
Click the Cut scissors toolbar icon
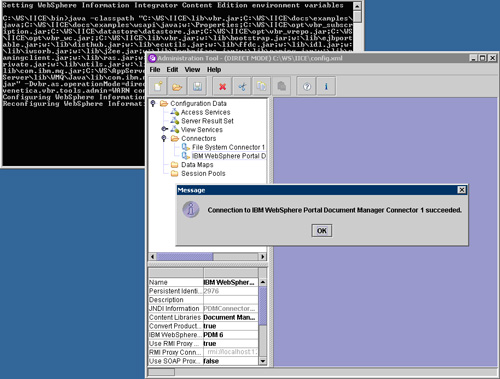(x=242, y=86)
